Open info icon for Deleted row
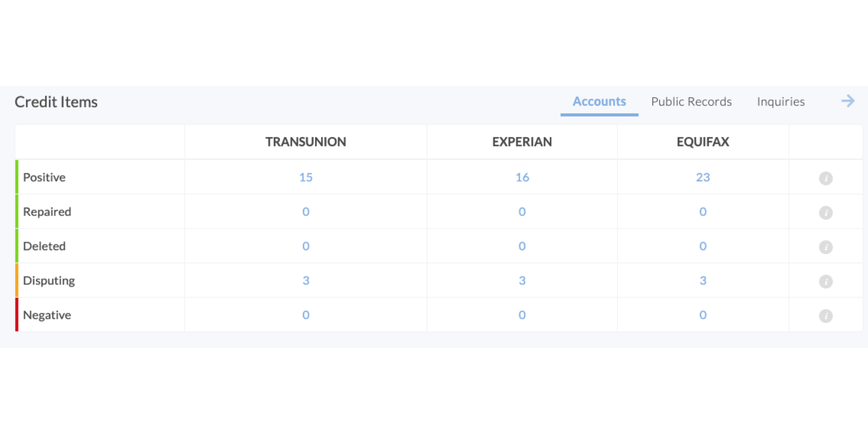Viewport: 868px width, 434px height. tap(826, 247)
